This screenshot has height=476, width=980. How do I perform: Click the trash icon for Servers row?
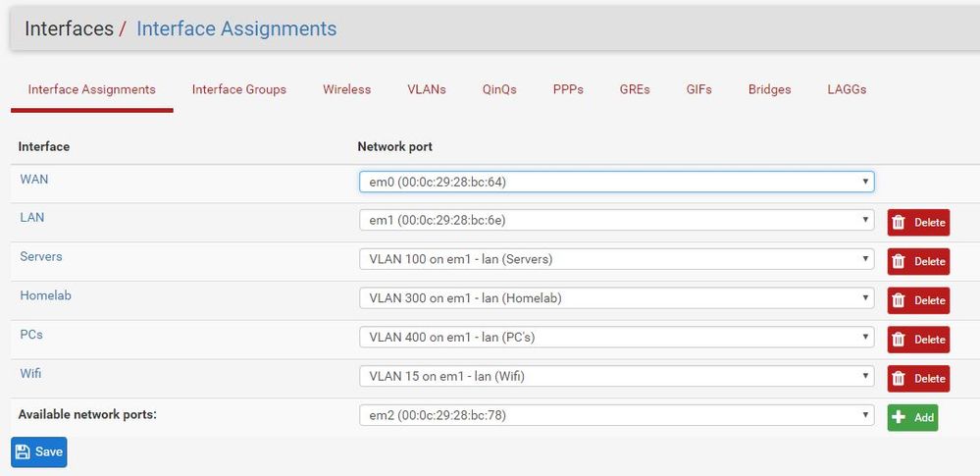(901, 262)
